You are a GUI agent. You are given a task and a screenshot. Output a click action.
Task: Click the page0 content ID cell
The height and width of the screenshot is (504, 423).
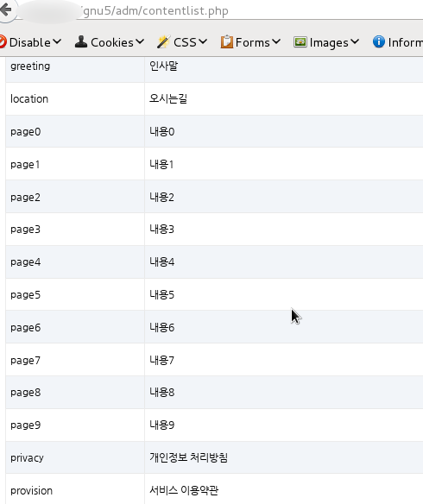pos(75,132)
